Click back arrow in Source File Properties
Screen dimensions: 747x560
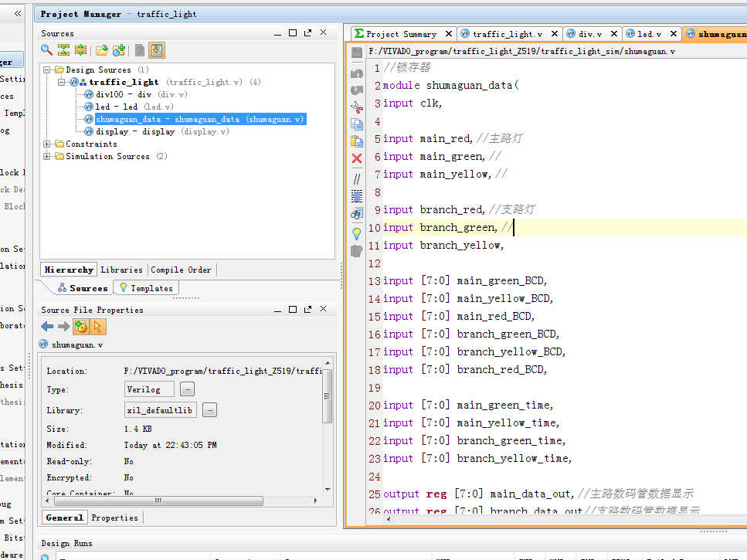pos(47,326)
